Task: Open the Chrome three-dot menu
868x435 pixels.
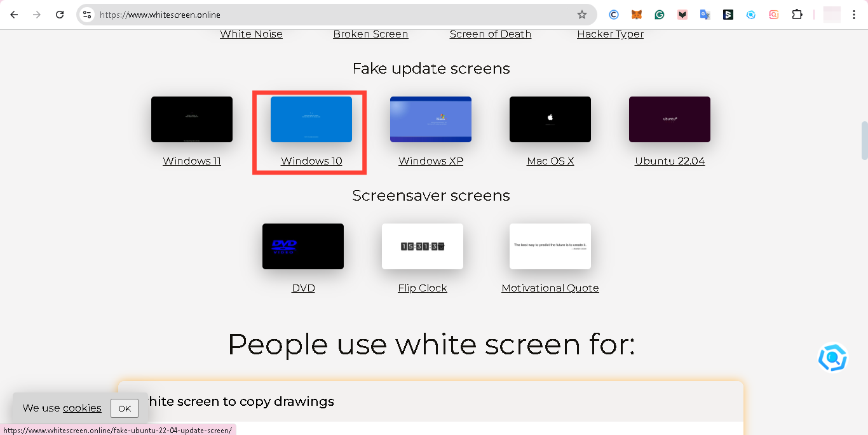Action: pos(854,14)
